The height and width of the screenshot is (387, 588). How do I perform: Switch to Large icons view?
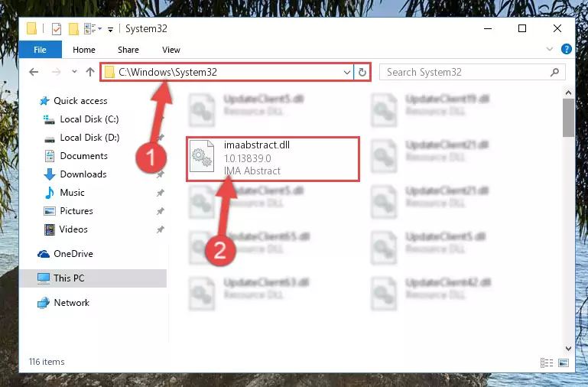coord(564,363)
